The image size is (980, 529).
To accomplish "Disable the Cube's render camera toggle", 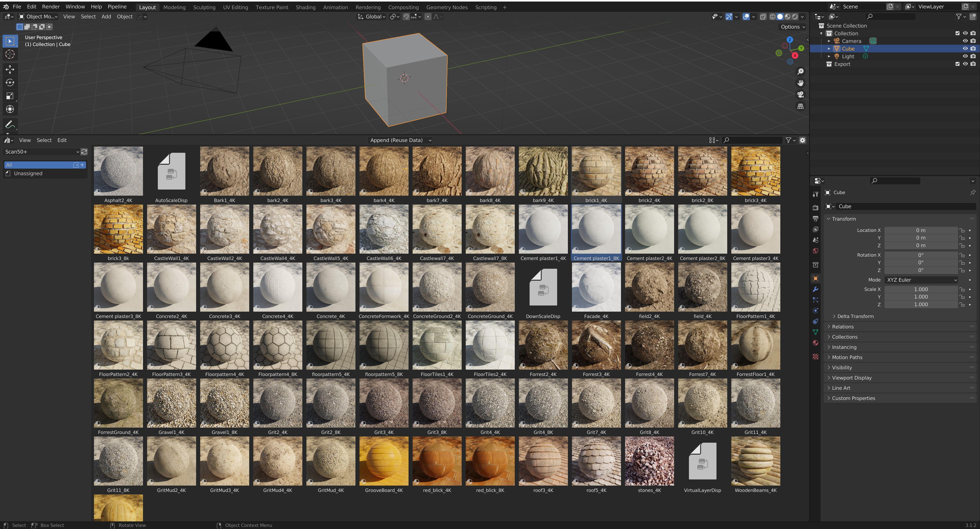I will coord(973,48).
